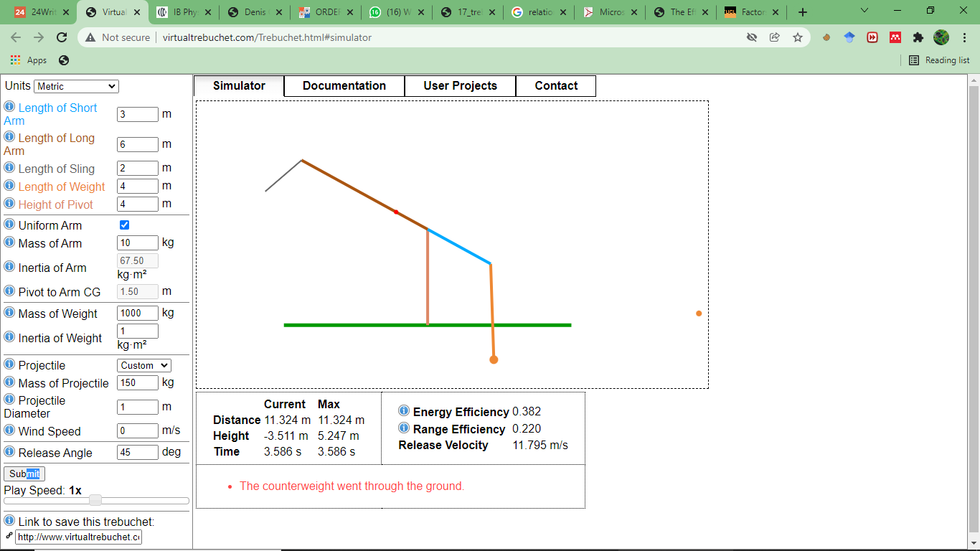Open the User Projects tab
This screenshot has width=980, height=551.
pyautogui.click(x=460, y=86)
